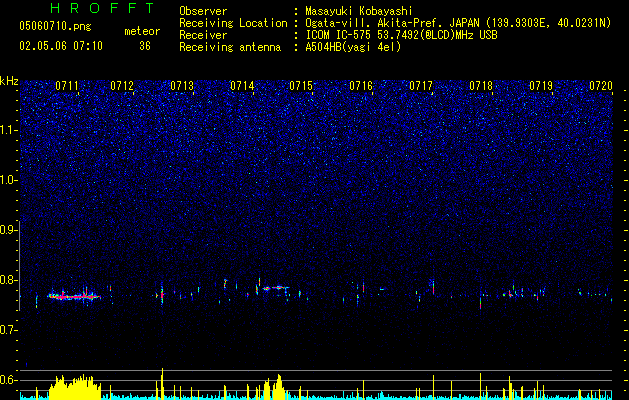Click the 0.7 frequency axis label

(x=9, y=330)
